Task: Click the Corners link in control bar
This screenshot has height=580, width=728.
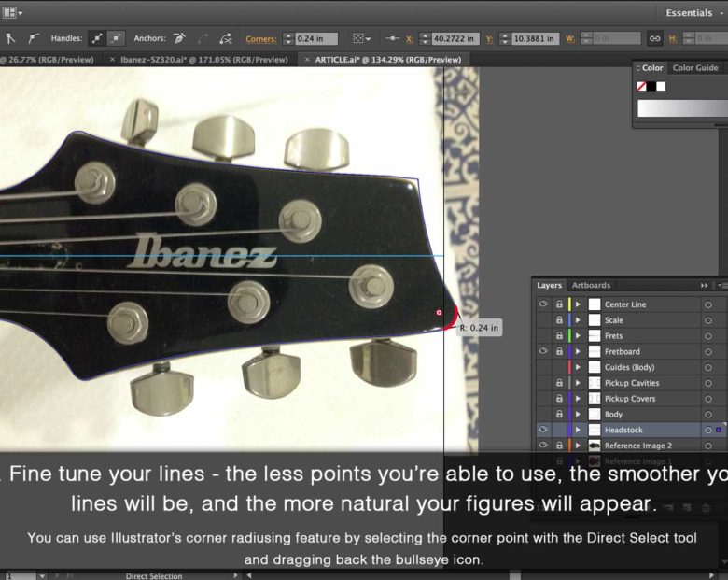Action: [x=260, y=39]
